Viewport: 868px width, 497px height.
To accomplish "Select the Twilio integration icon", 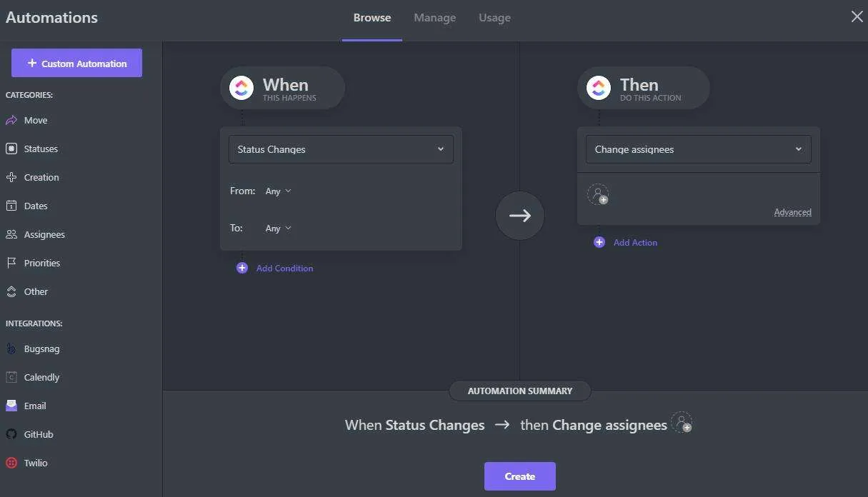I will pos(11,463).
